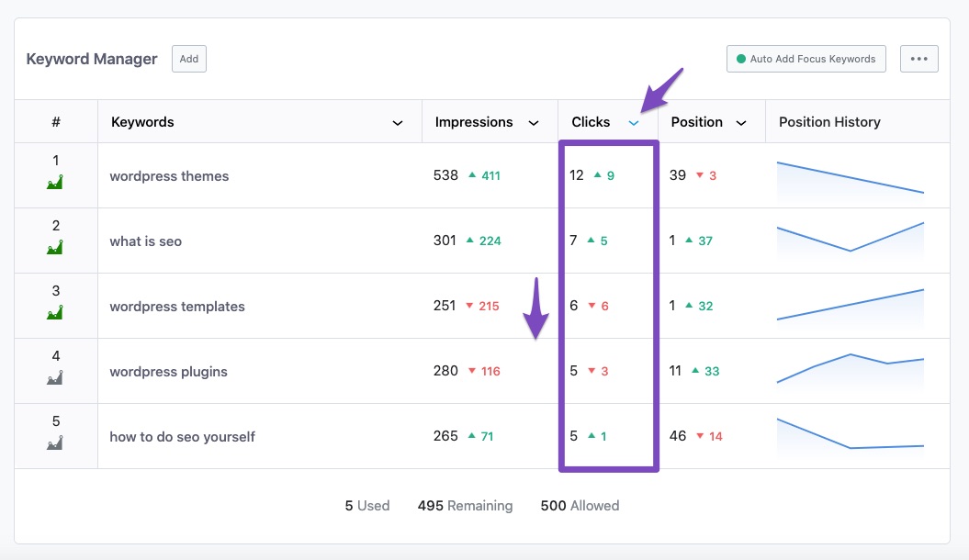The image size is (969, 560).
Task: Click the position value 11
Action: click(x=675, y=371)
